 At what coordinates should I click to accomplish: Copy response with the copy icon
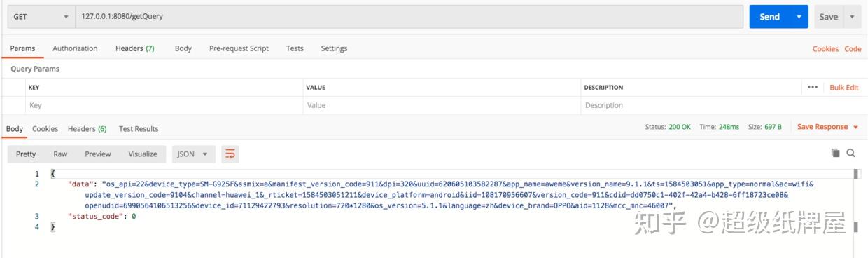point(835,153)
